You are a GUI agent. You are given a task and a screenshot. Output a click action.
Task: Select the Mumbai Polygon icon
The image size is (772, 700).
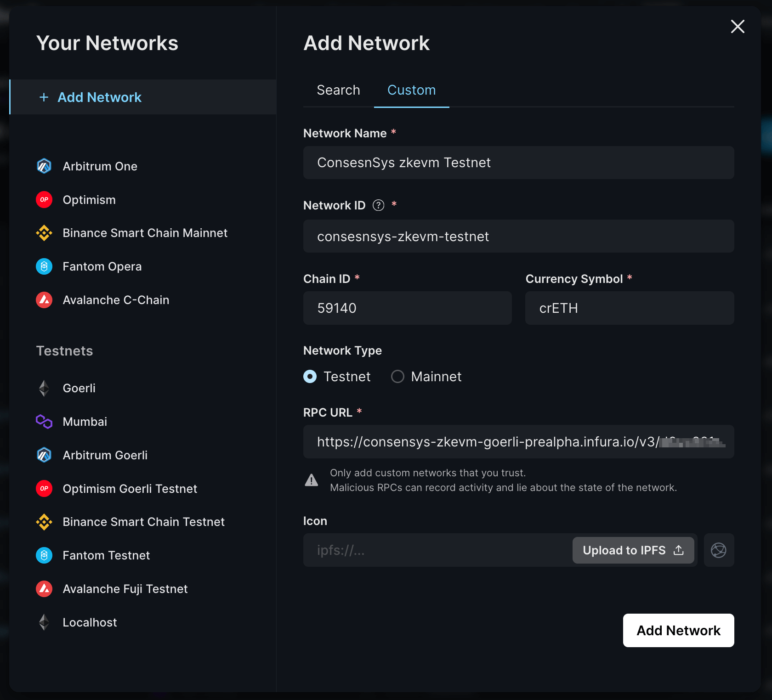(44, 421)
